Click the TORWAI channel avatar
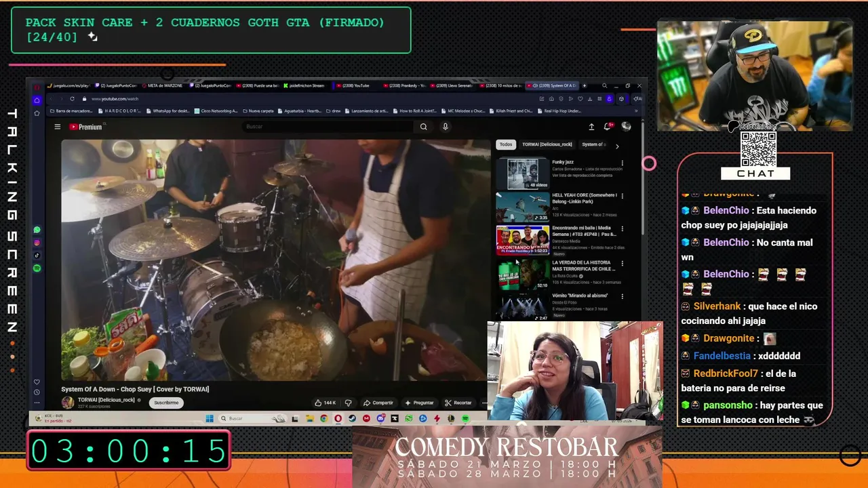The image size is (868, 488). (x=68, y=403)
